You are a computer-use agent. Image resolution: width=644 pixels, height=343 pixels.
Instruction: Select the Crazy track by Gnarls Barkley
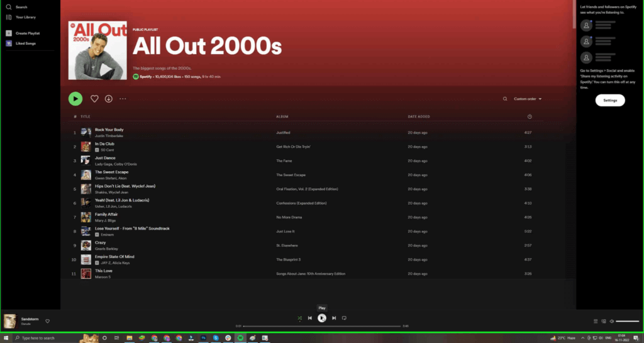click(100, 243)
